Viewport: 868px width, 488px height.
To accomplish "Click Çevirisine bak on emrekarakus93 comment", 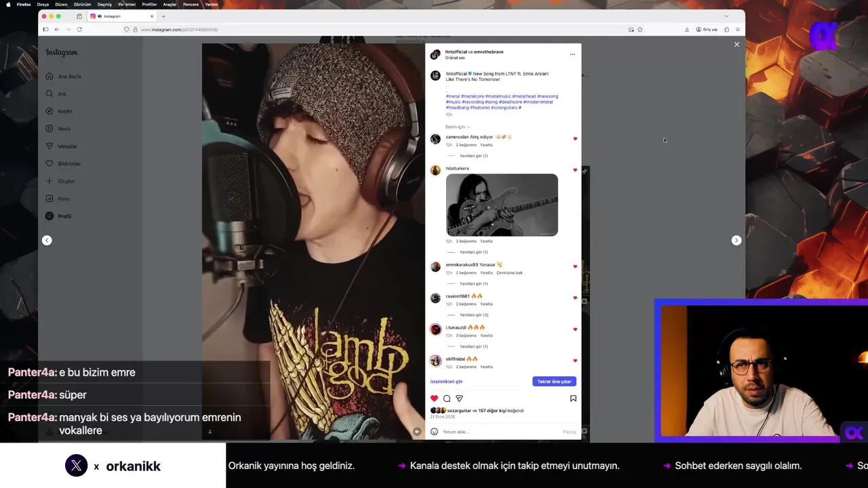I will 509,272.
